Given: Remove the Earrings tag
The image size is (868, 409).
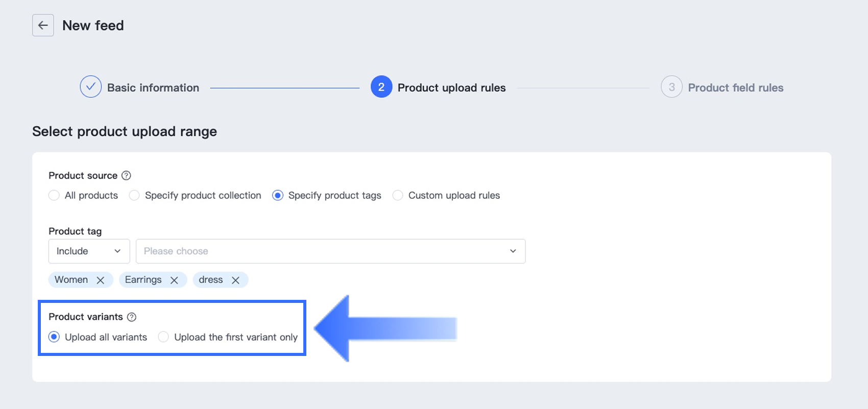Looking at the screenshot, I should click(x=174, y=280).
